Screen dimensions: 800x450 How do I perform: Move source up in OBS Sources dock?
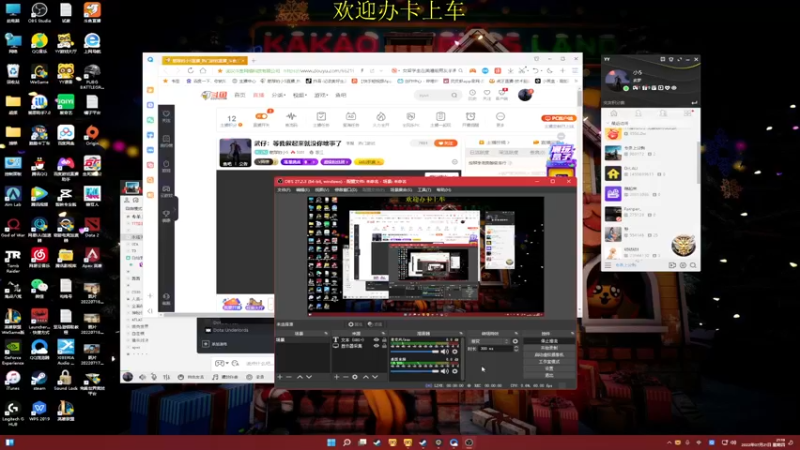366,377
